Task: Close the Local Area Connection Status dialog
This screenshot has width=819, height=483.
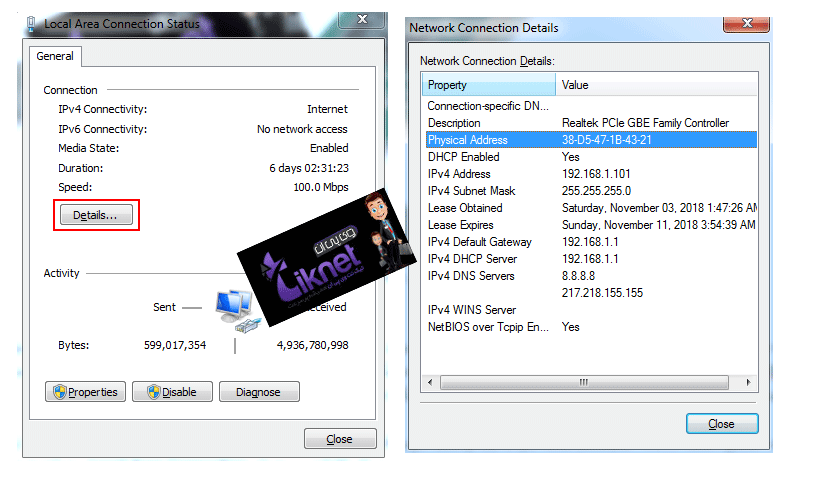Action: [340, 439]
